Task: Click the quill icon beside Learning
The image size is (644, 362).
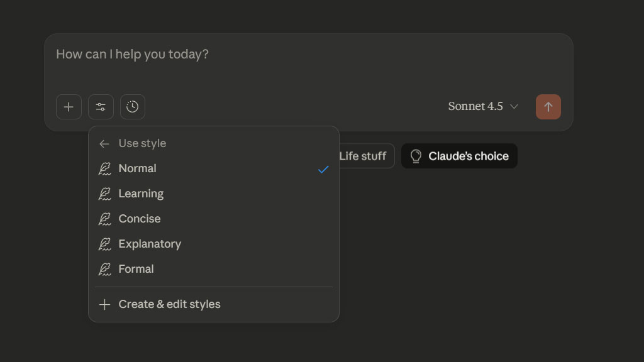Action: click(x=104, y=194)
